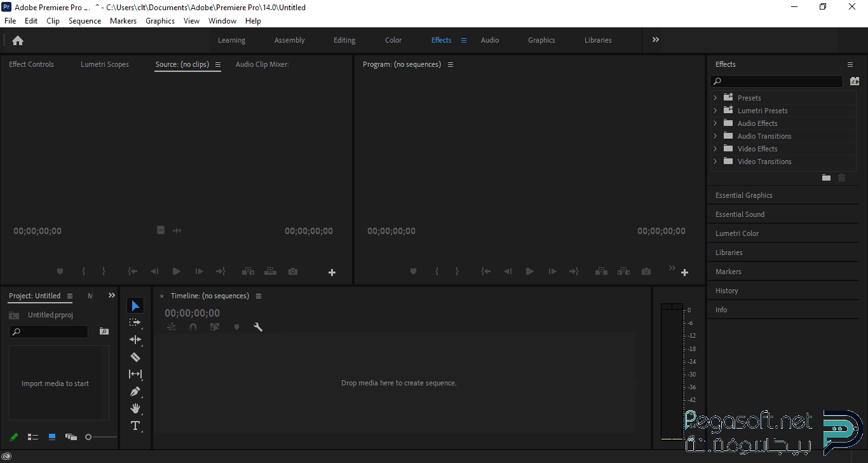This screenshot has height=463, width=868.
Task: Toggle insert sequences as nests in Timeline
Action: click(172, 327)
